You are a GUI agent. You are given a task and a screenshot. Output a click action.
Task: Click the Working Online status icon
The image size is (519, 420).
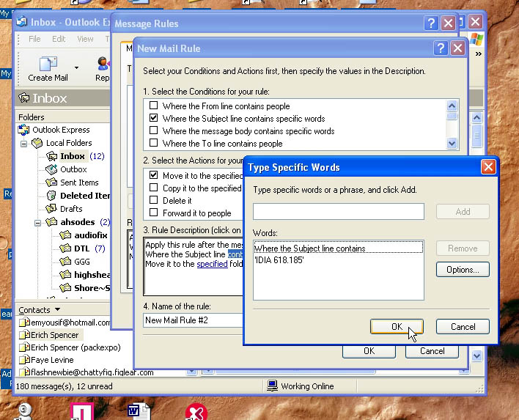273,386
